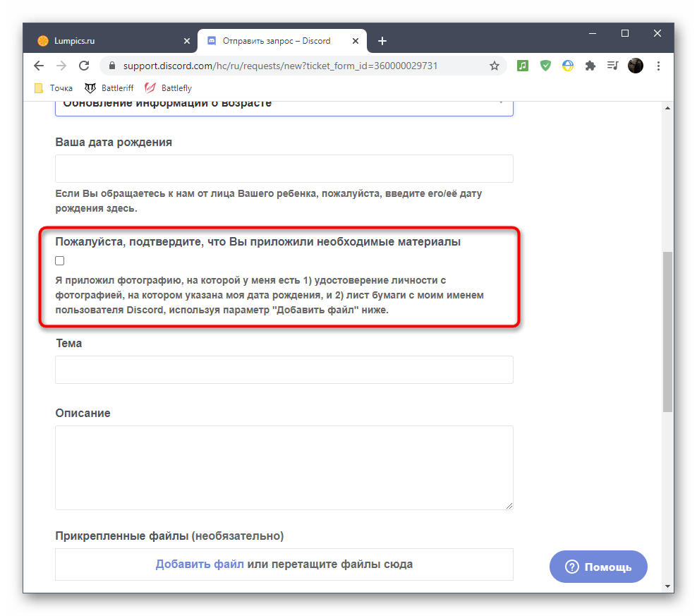Open Chrome's three-dot menu
The width and height of the screenshot is (697, 616).
[658, 66]
